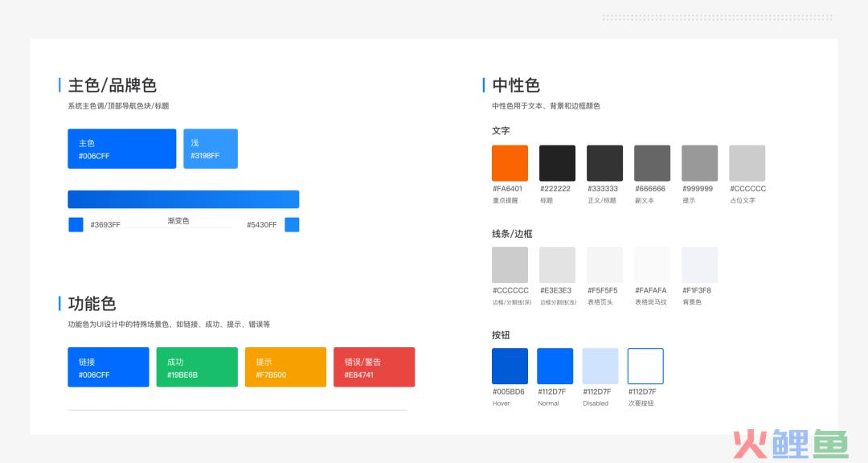The height and width of the screenshot is (463, 868).
Task: Choose the yellow 提示 #F7B500 block
Action: (x=285, y=367)
